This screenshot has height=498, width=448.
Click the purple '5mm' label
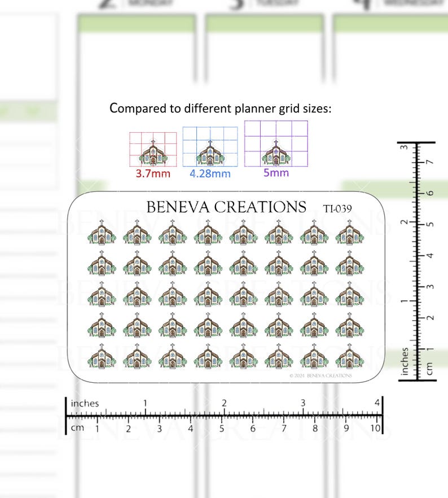(x=276, y=172)
